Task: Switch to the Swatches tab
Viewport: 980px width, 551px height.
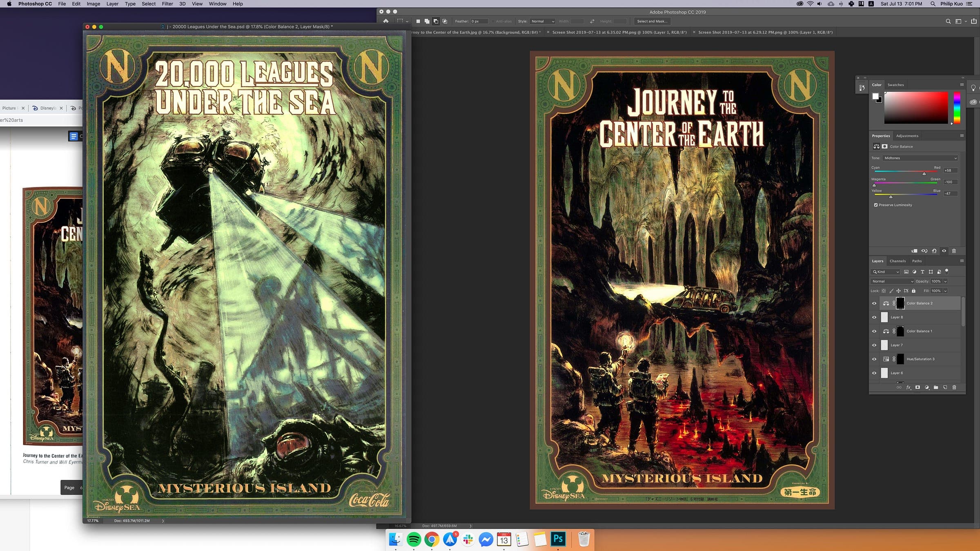Action: [x=895, y=85]
